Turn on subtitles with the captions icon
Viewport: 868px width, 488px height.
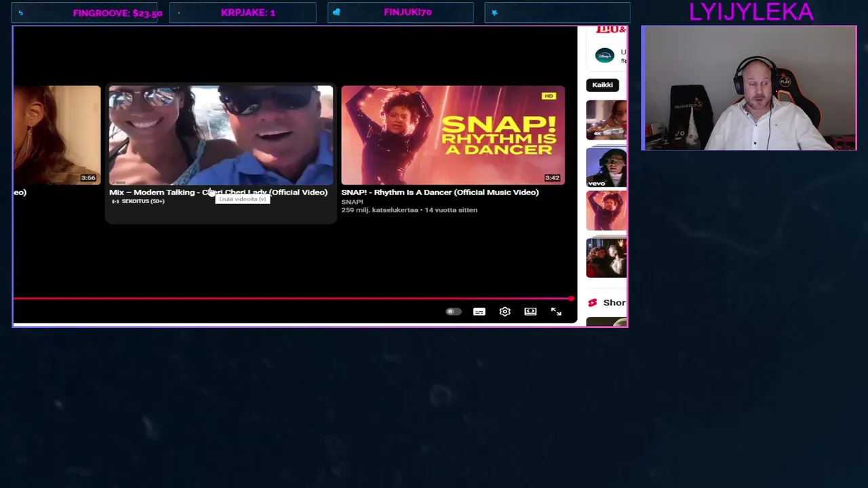tap(479, 312)
